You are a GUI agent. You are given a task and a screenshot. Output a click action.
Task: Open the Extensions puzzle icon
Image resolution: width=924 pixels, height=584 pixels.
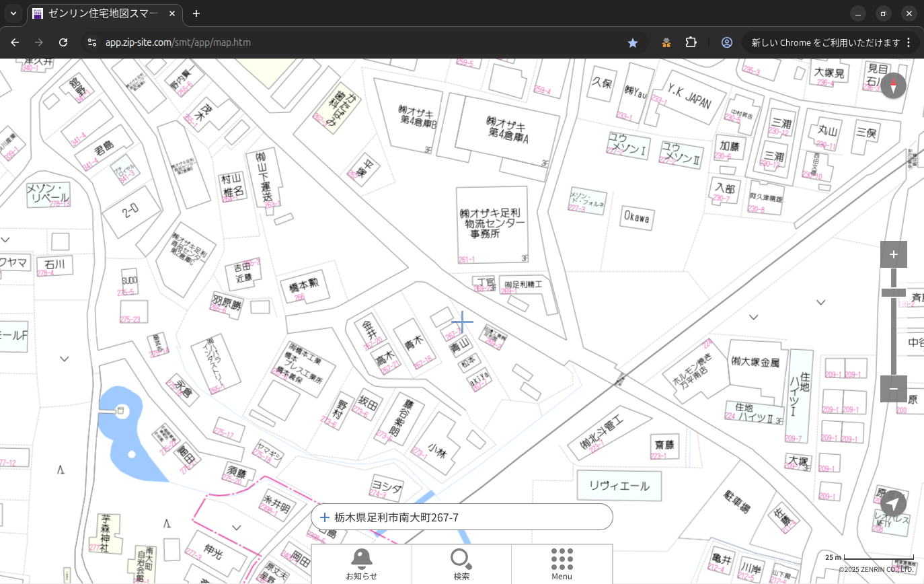691,42
